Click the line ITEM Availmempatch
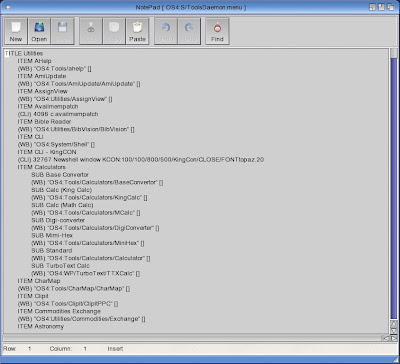The image size is (400, 364). coord(48,106)
